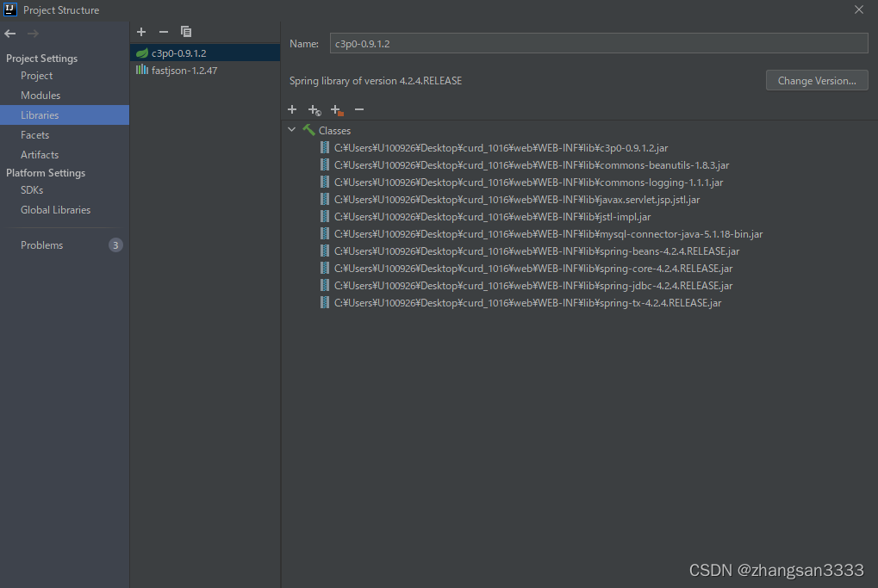Select the c3p0-0.9.1.2 library
The image size is (878, 588).
205,53
